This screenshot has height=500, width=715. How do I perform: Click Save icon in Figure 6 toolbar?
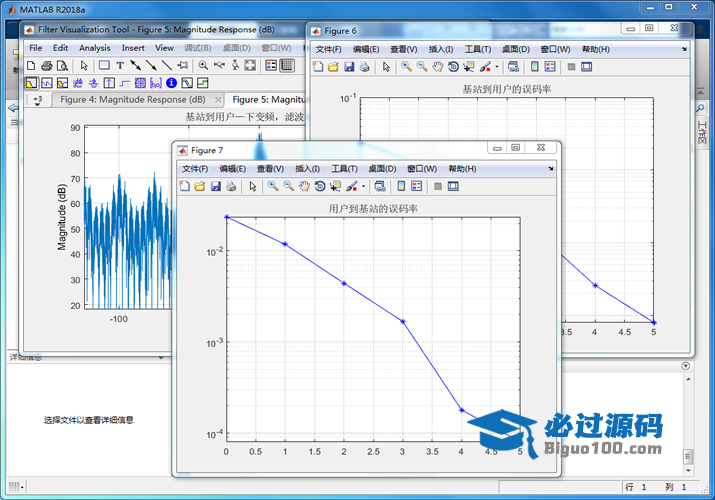(x=349, y=67)
